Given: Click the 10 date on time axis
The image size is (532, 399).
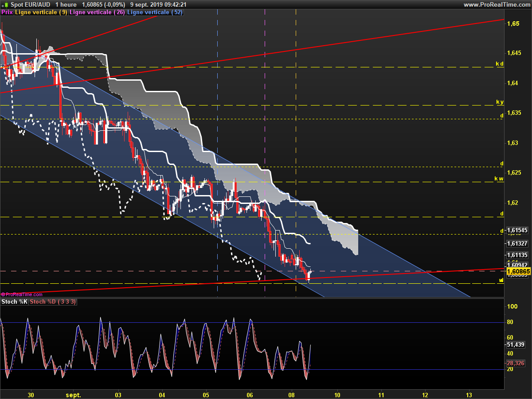Looking at the screenshot, I should [337, 394].
